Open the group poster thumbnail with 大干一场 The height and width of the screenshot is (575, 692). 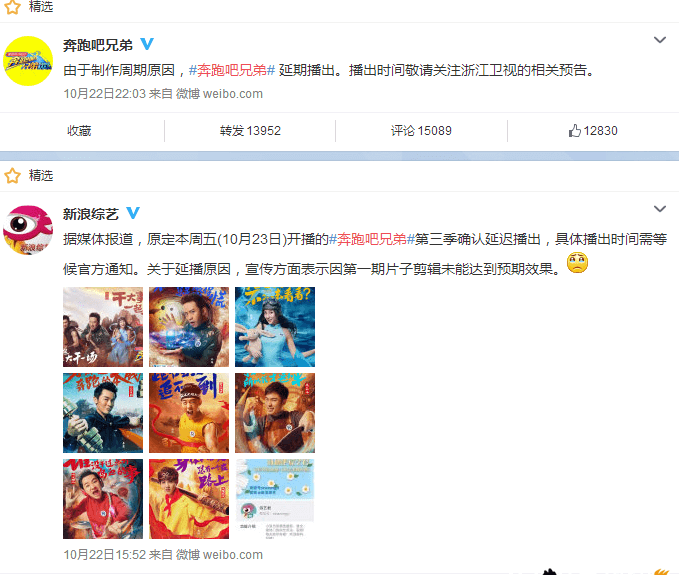click(103, 327)
